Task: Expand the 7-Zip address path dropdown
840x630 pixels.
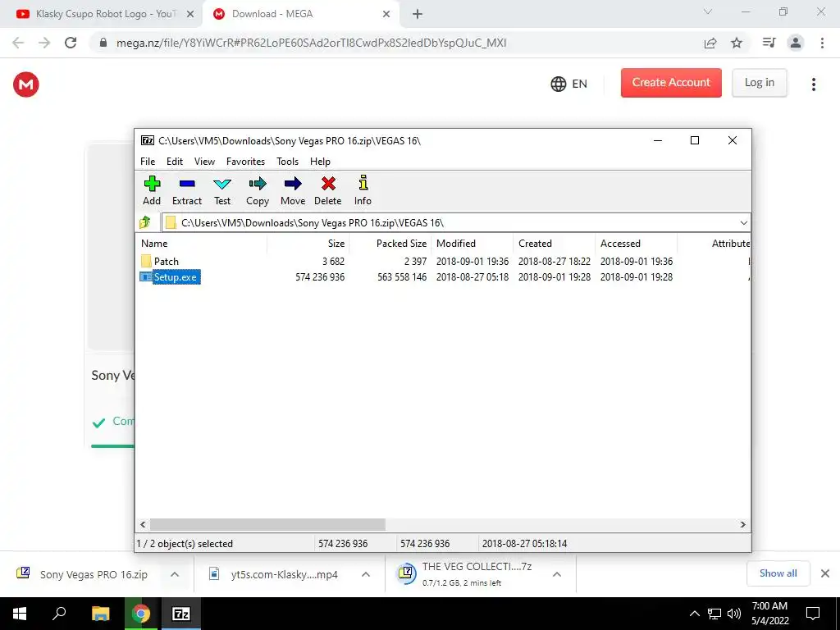Action: click(x=743, y=222)
